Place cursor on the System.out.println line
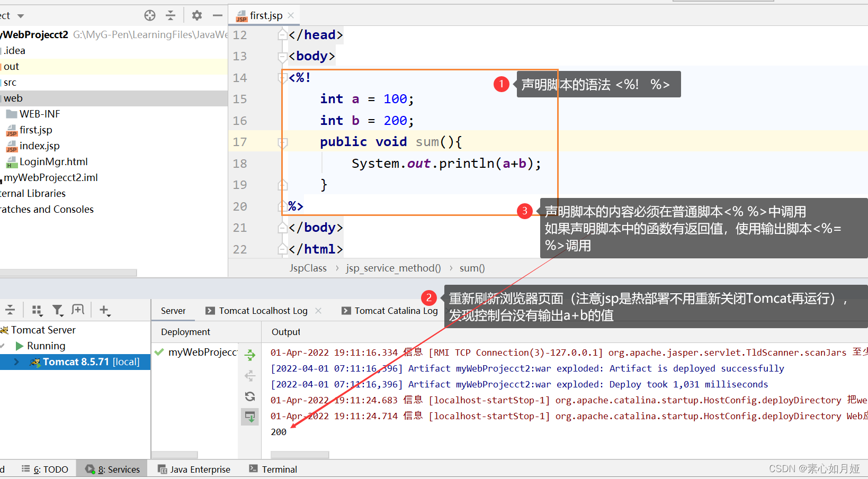Viewport: 868px width, 479px height. (x=446, y=163)
